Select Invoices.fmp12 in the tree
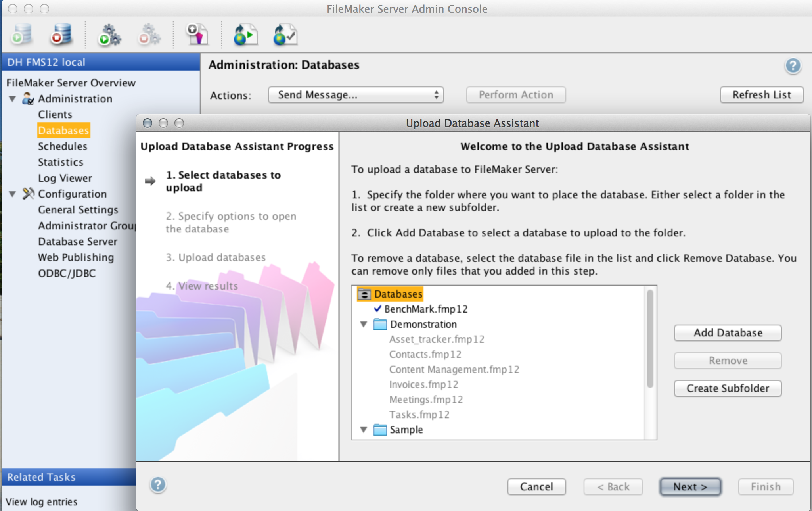This screenshot has height=511, width=812. point(423,385)
